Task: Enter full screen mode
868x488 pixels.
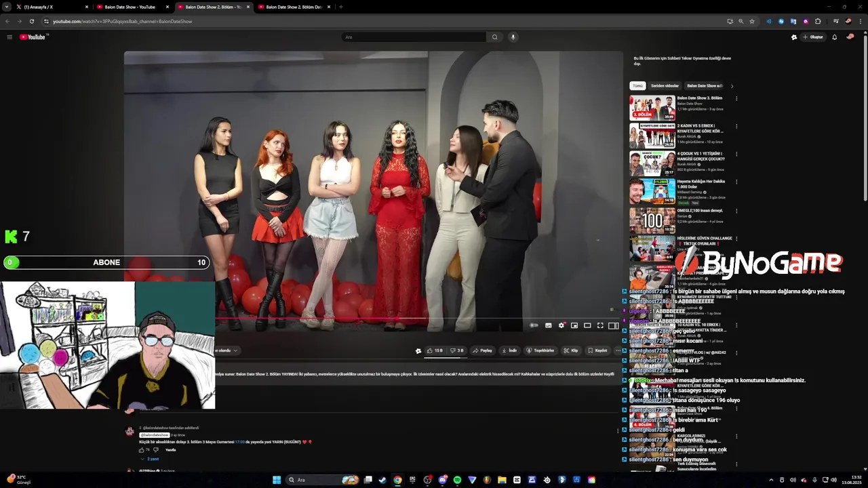Action: [600, 325]
